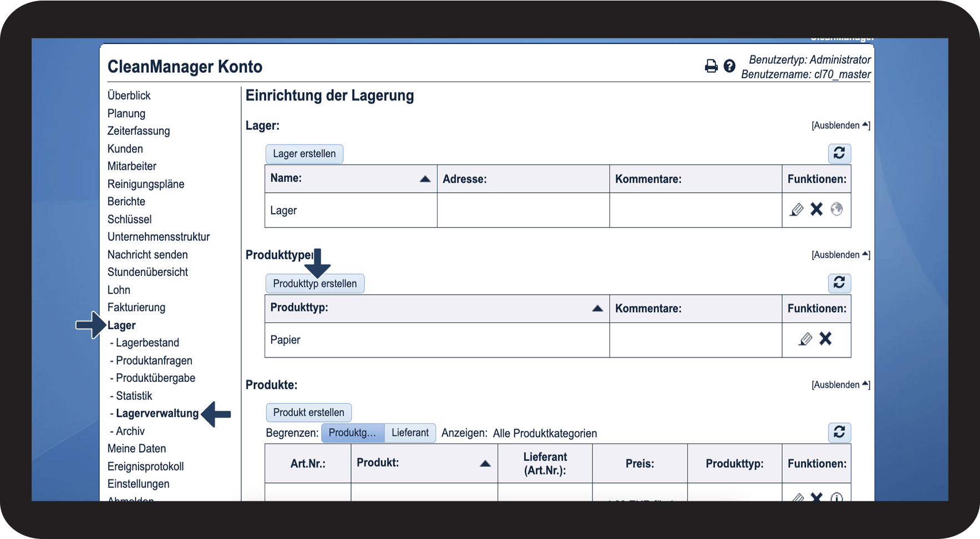Hide the Produkttypen section
This screenshot has height=539, width=980.
click(x=840, y=255)
